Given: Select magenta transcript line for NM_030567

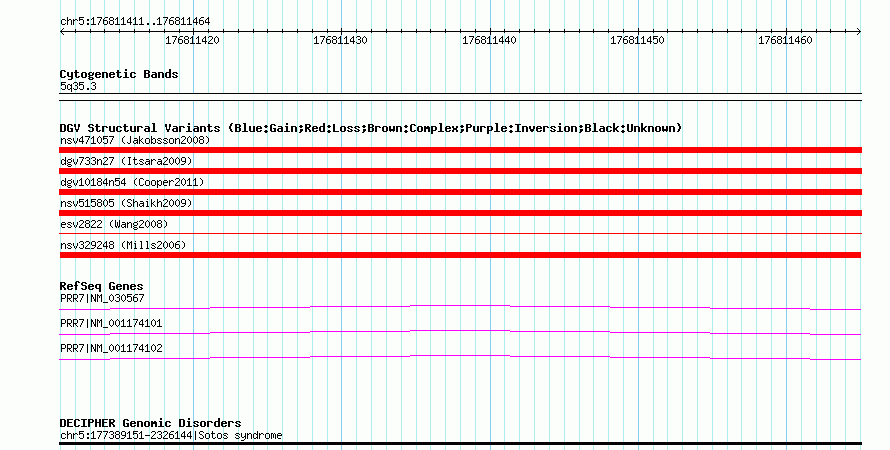Looking at the screenshot, I should click(460, 308).
